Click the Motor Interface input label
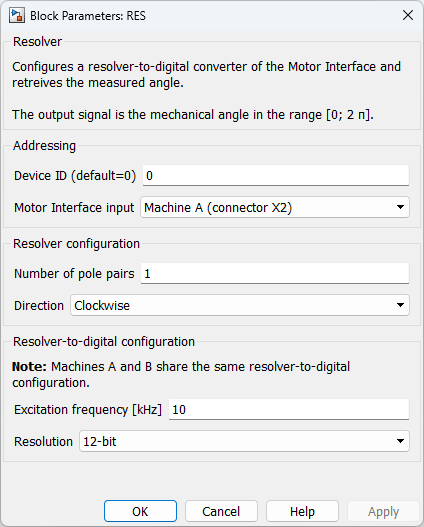The height and width of the screenshot is (527, 424). coord(74,207)
